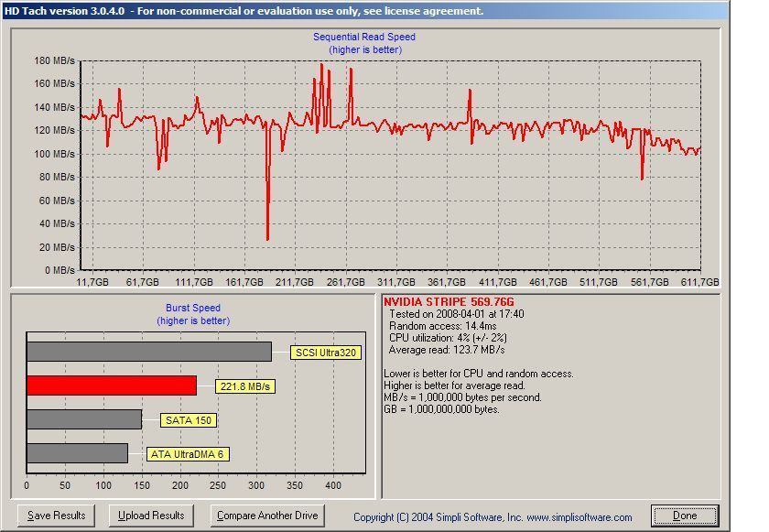Click the 180 MB/s axis label
This screenshot has height=532, width=769.
tap(54, 60)
